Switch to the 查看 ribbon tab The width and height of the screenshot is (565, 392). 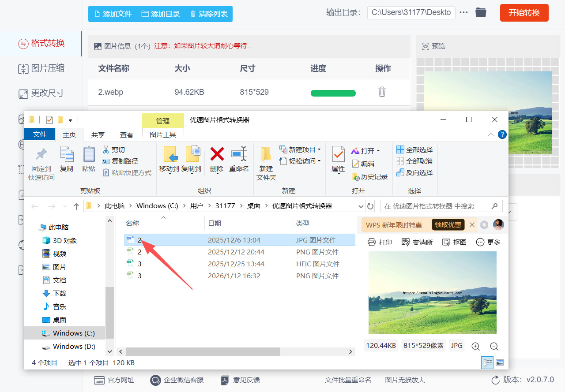point(126,134)
